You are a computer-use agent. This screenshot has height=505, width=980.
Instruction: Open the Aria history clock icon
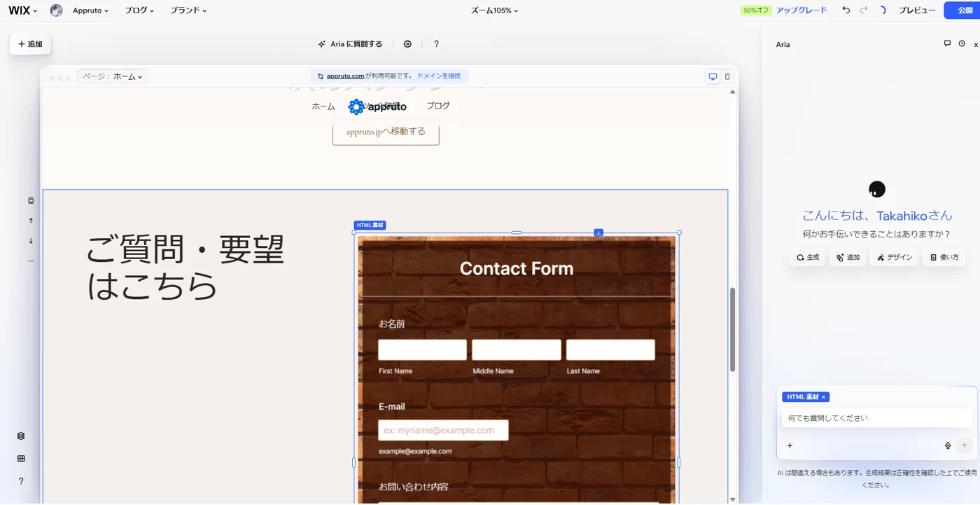click(x=962, y=43)
